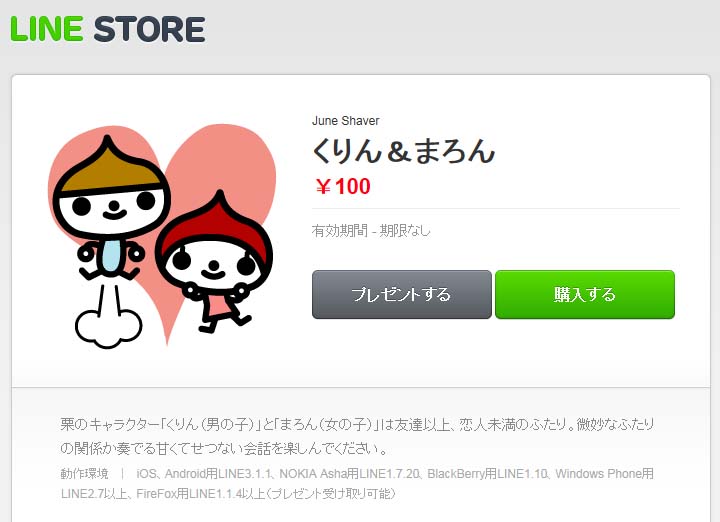Click the green LINE word in logo
Screen dimensions: 720x522
46,29
